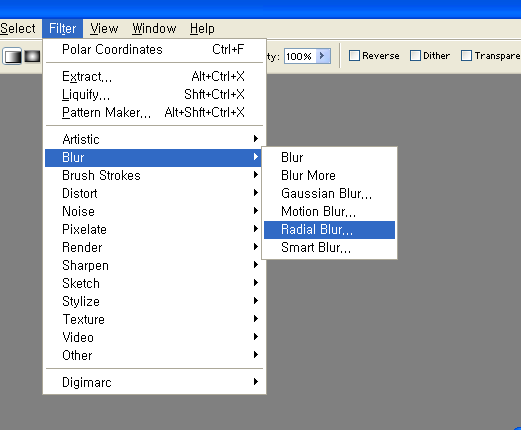
Task: Select the highlighted Blur submenu entry
Action: 153,158
